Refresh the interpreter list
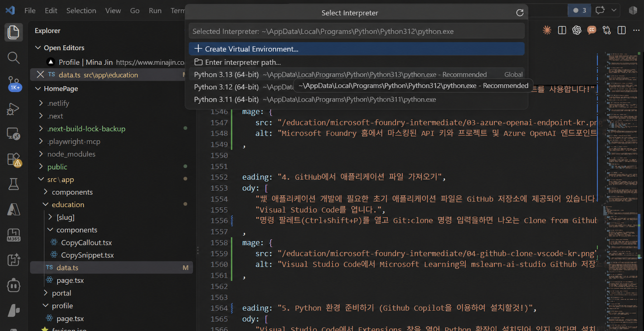The width and height of the screenshot is (644, 331). [520, 13]
